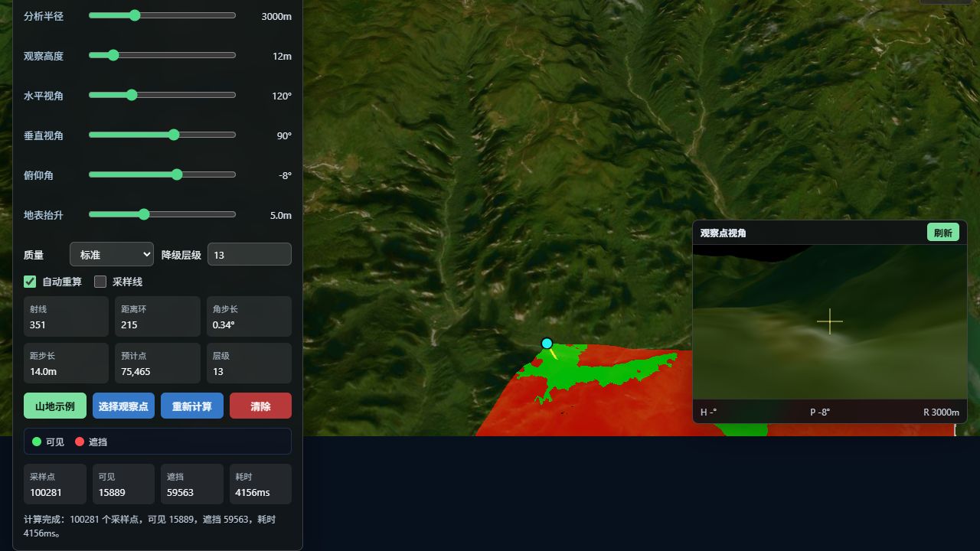
Task: Click the 预计点 75,465 stat card
Action: click(x=158, y=363)
